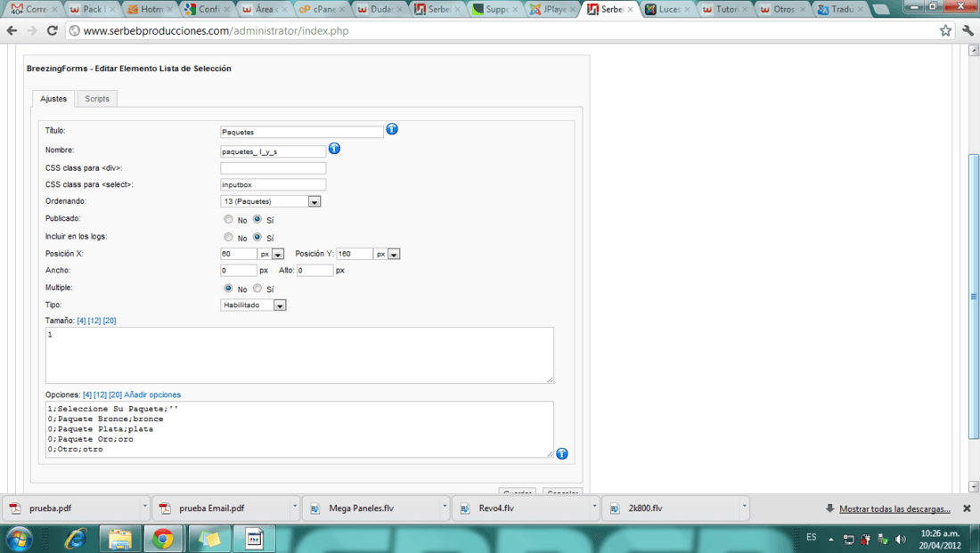Switch to the Hotmail browser tab

[x=150, y=9]
